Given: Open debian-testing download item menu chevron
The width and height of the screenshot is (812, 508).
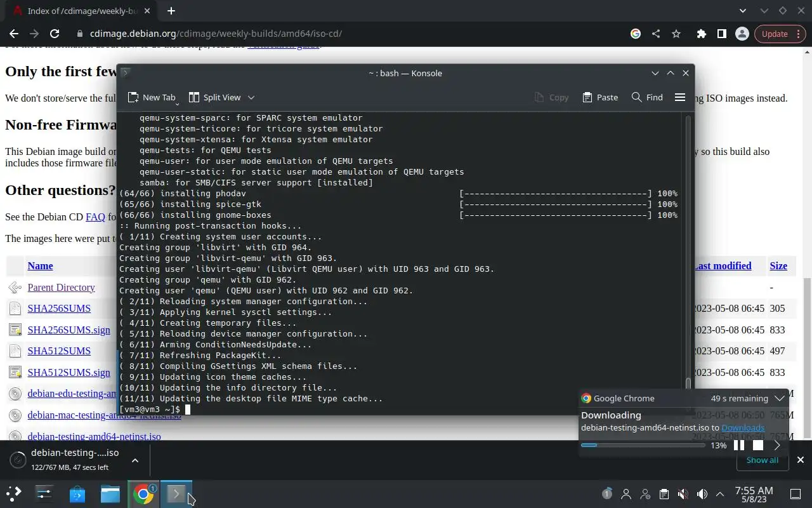Looking at the screenshot, I should [134, 460].
